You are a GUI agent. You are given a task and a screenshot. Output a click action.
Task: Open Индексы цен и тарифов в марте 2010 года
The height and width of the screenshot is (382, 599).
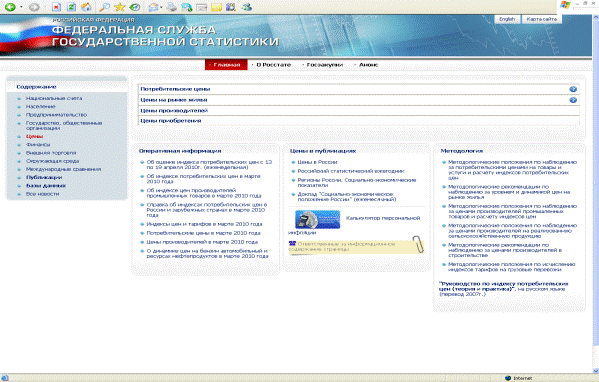(204, 224)
